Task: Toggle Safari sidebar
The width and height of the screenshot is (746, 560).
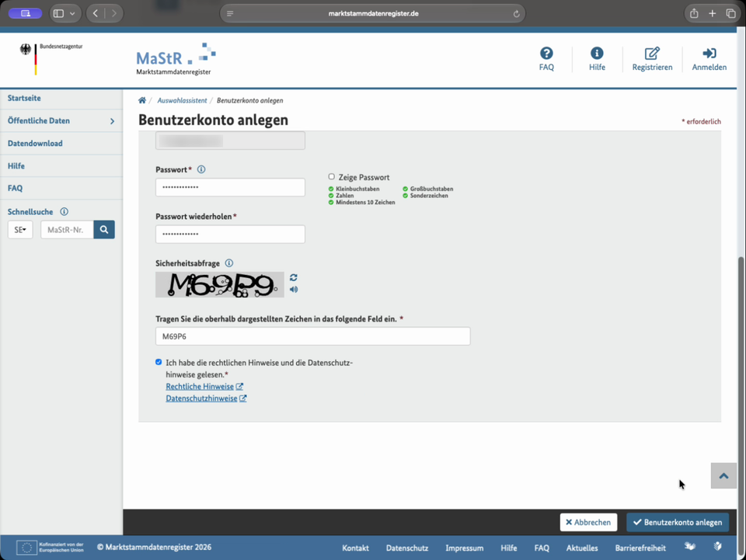Action: click(x=58, y=13)
